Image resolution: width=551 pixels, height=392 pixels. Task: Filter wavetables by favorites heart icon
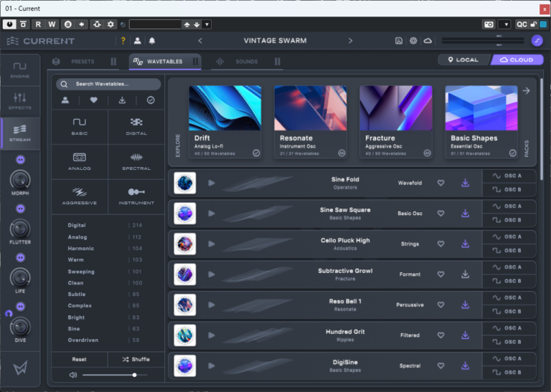click(94, 100)
